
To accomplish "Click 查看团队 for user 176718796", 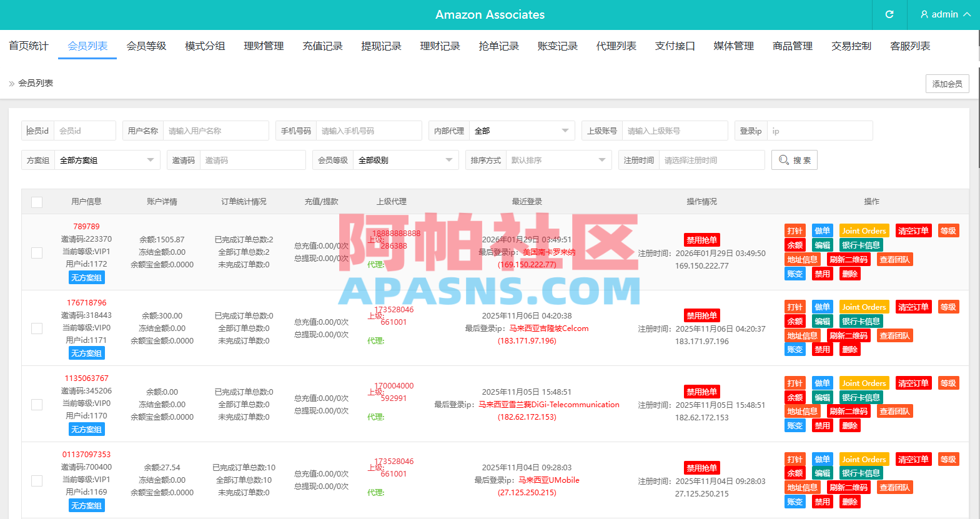I will [x=894, y=335].
